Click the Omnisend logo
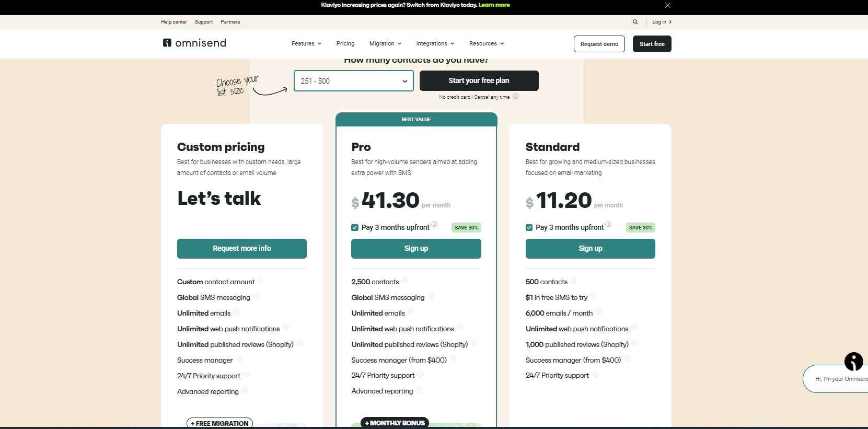 click(194, 43)
